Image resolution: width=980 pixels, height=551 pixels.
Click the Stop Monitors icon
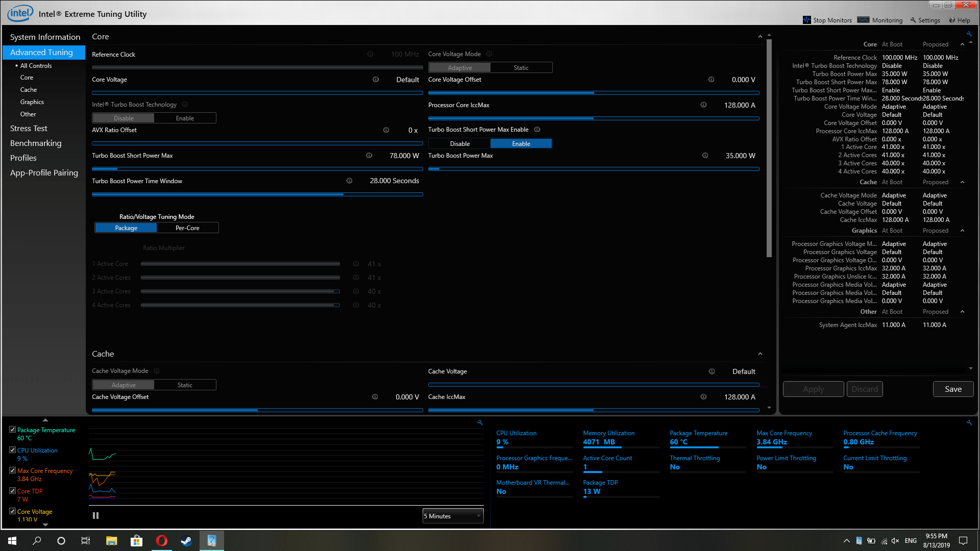click(x=806, y=20)
